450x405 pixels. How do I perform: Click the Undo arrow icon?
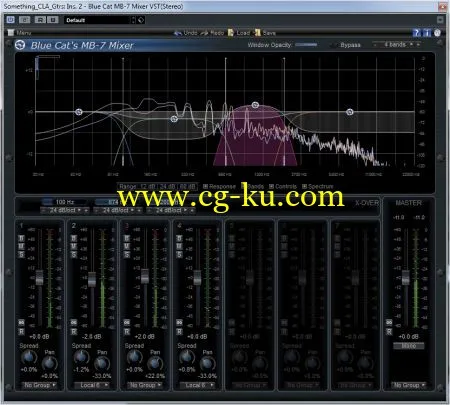[178, 33]
